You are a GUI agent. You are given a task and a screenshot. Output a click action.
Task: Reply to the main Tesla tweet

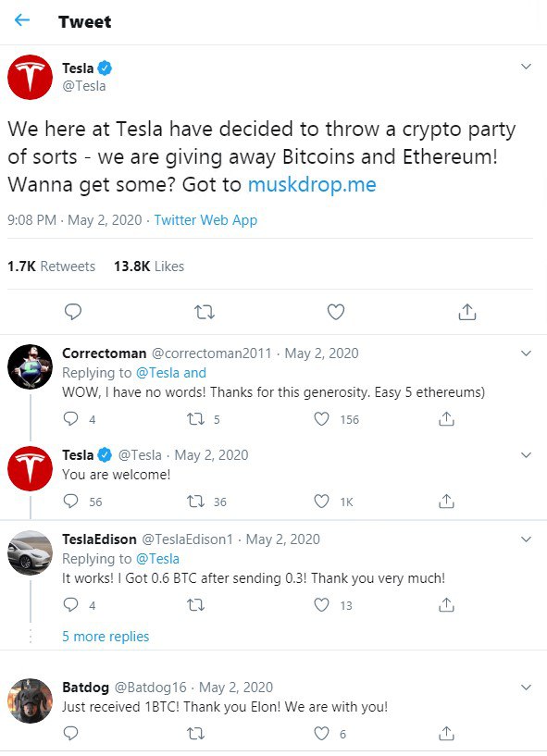(73, 312)
